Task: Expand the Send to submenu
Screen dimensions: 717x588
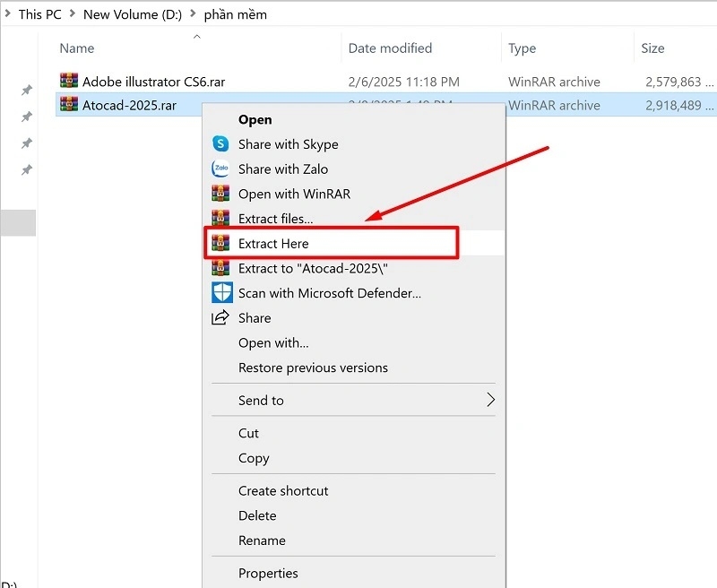Action: [x=260, y=400]
